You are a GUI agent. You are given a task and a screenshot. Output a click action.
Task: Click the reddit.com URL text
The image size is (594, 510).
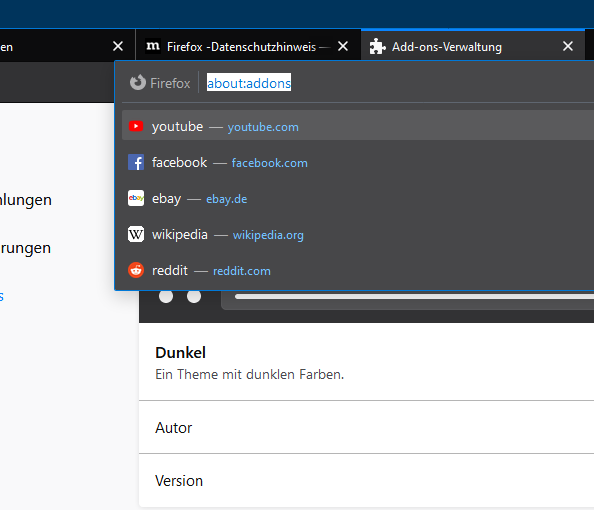pos(242,271)
